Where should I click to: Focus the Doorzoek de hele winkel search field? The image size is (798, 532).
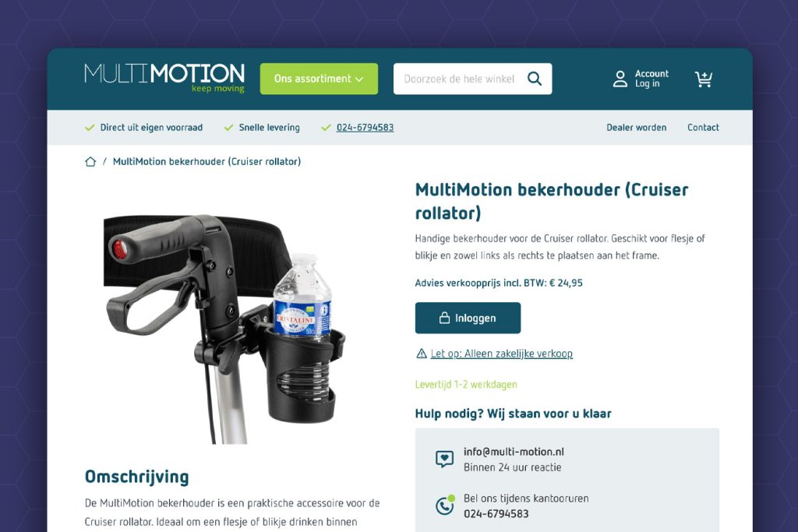pos(459,79)
